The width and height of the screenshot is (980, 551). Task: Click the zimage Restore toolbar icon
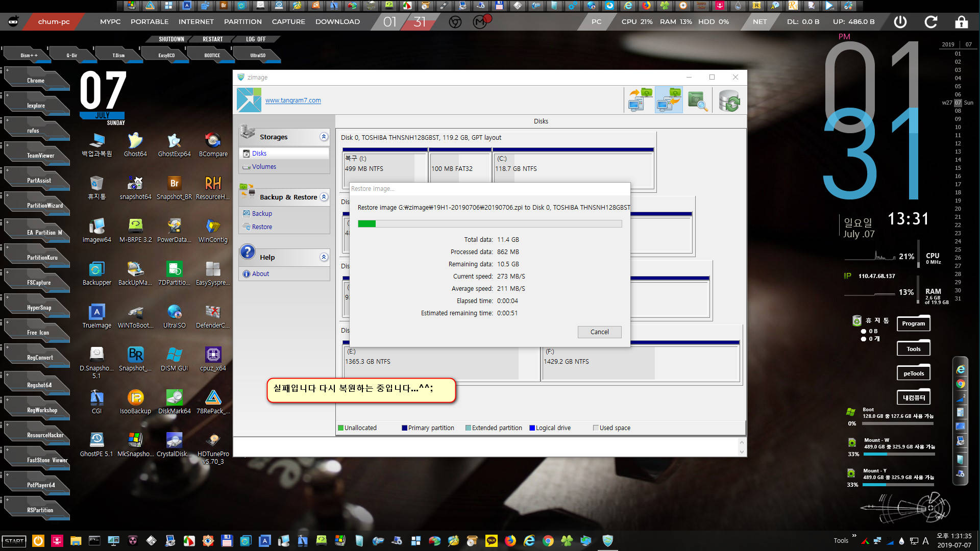point(669,100)
